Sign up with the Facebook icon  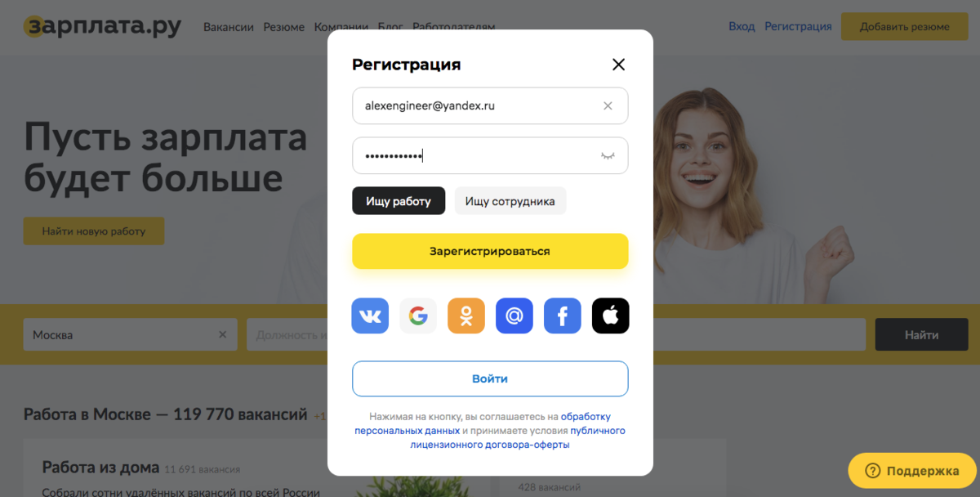click(x=563, y=316)
